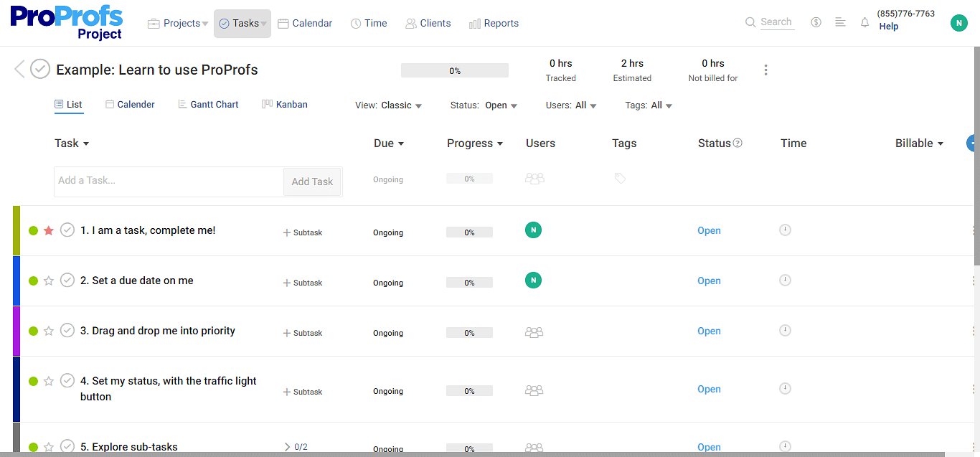Screen dimensions: 980x457
Task: Open the Calendar section from top navigation
Action: (x=305, y=22)
